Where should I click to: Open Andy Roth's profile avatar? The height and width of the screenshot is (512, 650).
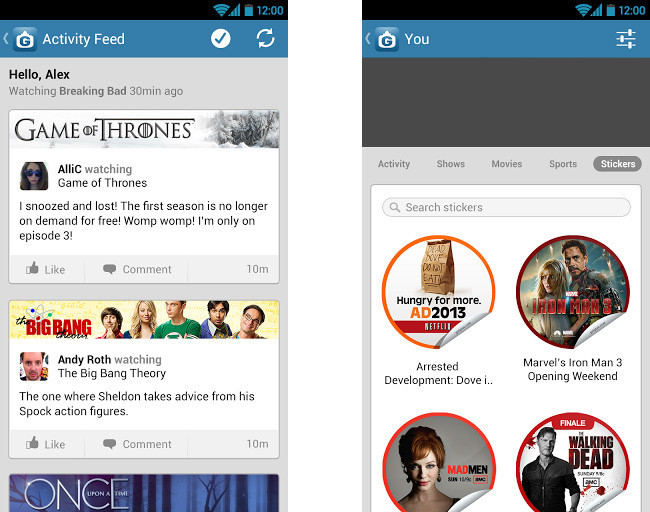[x=34, y=366]
